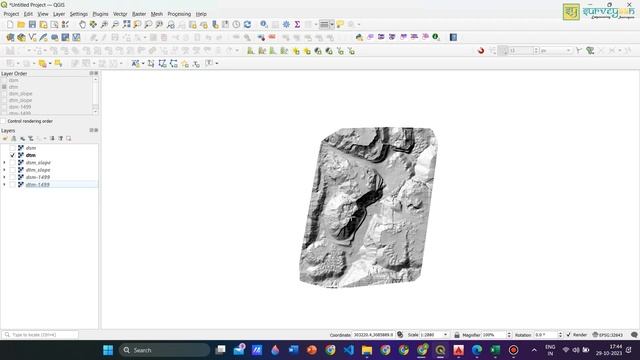This screenshot has height=360, width=640.
Task: Open the Raster menu
Action: coord(139,14)
